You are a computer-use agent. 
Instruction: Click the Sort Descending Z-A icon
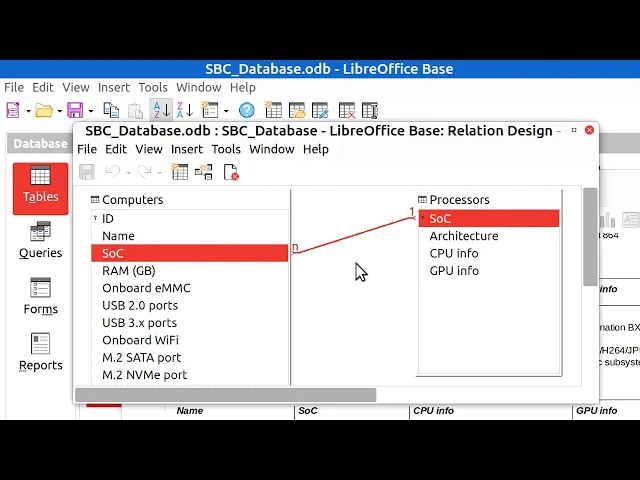[x=184, y=110]
